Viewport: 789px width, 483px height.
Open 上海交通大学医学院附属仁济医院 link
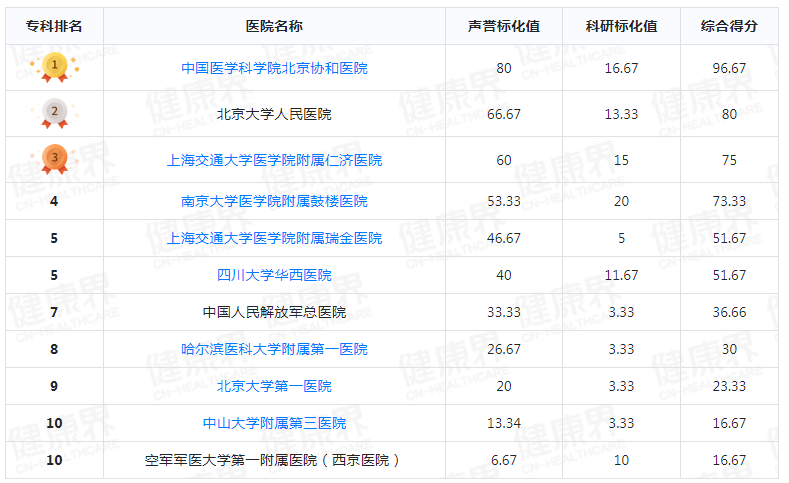[x=274, y=160]
